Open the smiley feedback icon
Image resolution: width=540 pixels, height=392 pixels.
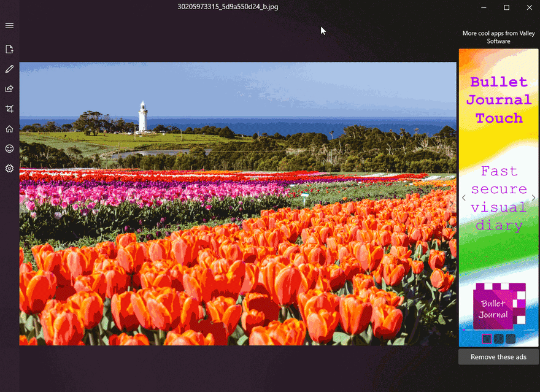coord(9,148)
